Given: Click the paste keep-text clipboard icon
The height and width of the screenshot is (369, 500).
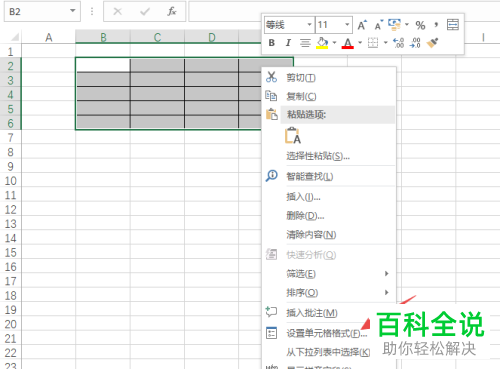Looking at the screenshot, I should (x=293, y=136).
